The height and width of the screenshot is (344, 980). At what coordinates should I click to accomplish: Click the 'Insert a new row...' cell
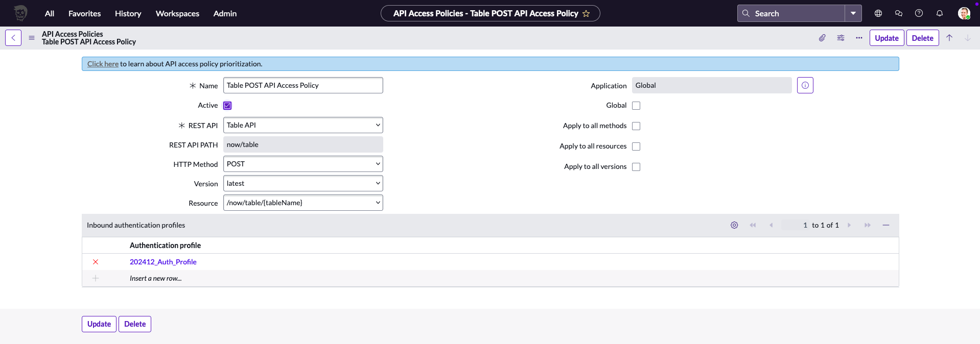156,278
